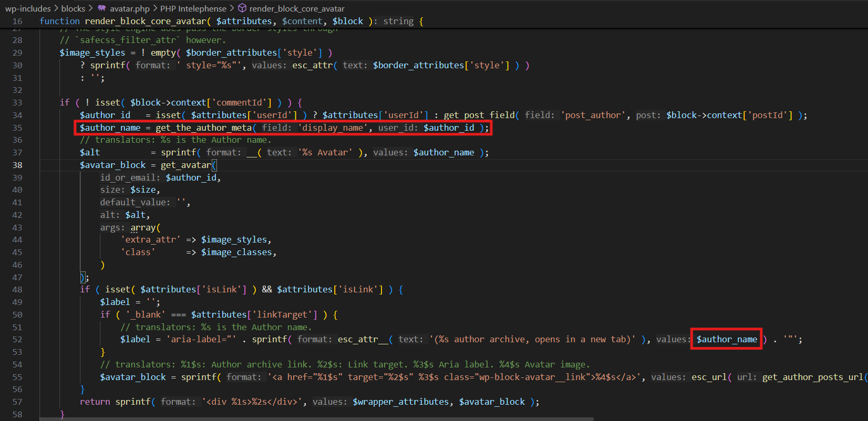Click line number 52 in the gutter
The width and height of the screenshot is (868, 421).
17,340
